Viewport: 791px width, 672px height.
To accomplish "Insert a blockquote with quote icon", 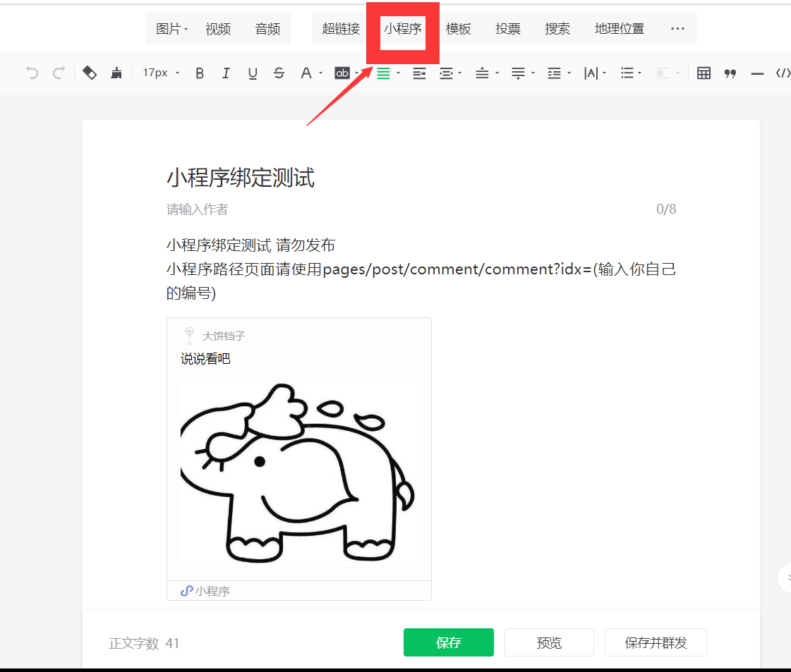I will pyautogui.click(x=730, y=73).
